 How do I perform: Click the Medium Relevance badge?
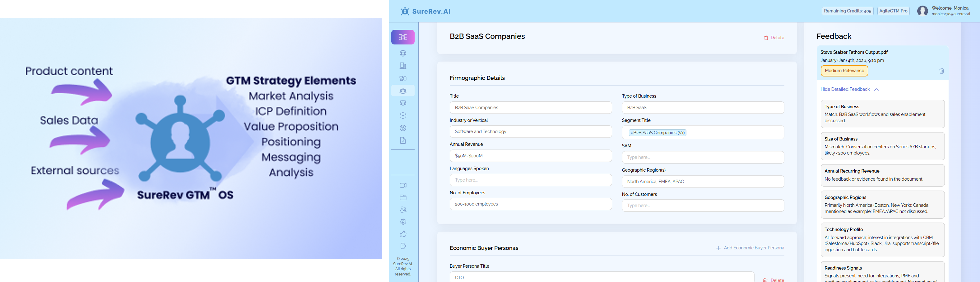pyautogui.click(x=844, y=70)
